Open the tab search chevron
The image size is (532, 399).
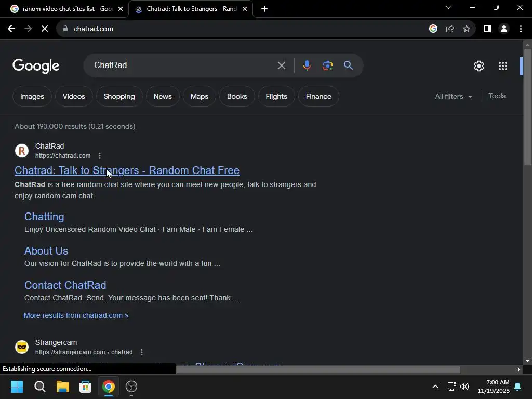(448, 7)
